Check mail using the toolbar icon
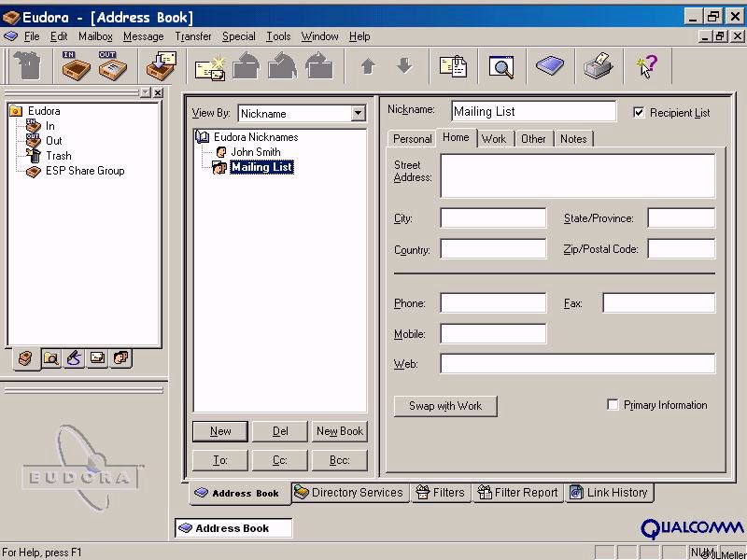 pos(162,65)
